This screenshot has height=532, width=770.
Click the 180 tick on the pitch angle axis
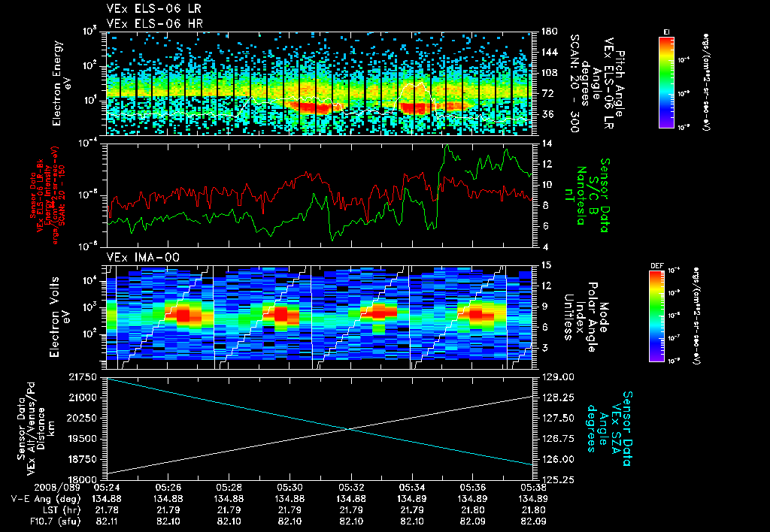pos(548,32)
